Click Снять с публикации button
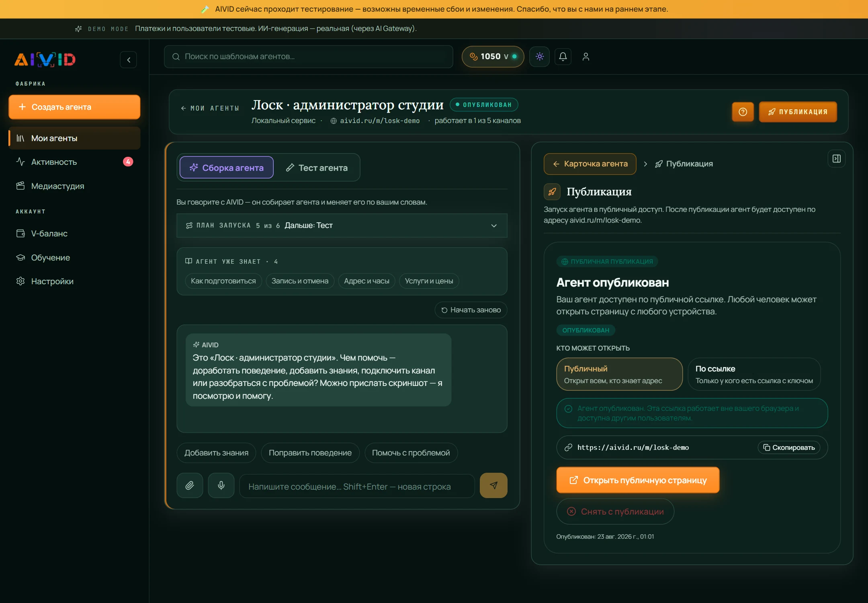 point(615,511)
